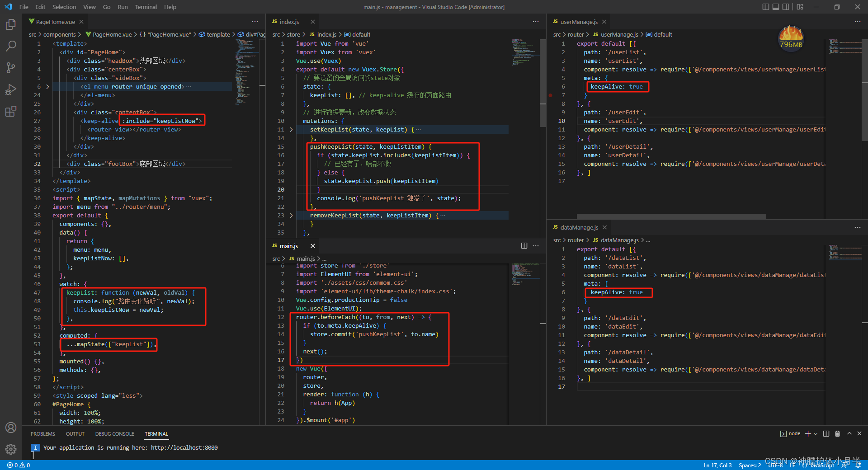Open the View menu
The width and height of the screenshot is (868, 470).
[x=90, y=7]
